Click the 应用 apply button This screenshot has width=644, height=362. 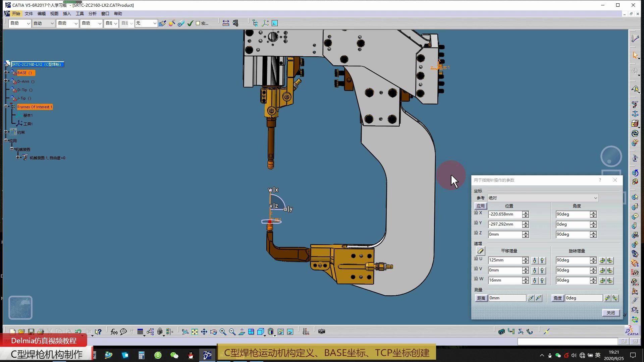tap(480, 206)
